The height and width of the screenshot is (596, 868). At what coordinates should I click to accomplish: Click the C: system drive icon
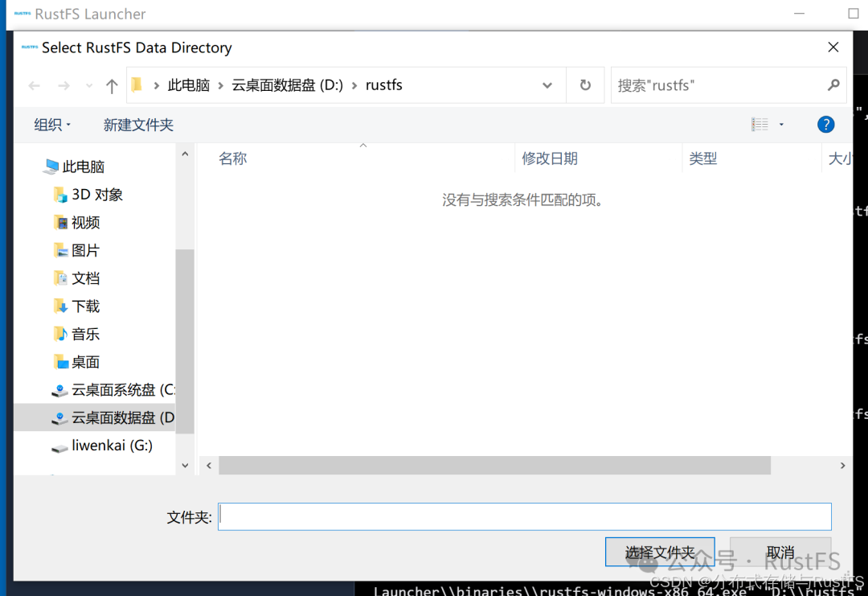click(x=59, y=391)
